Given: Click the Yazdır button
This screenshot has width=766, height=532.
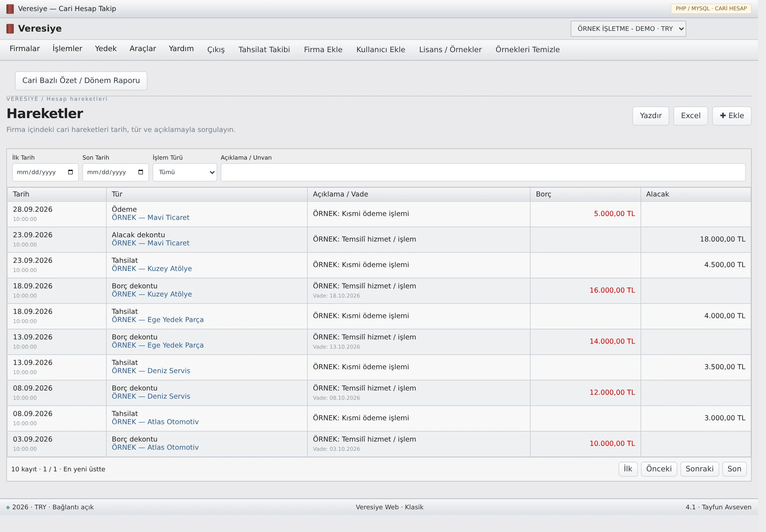Looking at the screenshot, I should (651, 116).
